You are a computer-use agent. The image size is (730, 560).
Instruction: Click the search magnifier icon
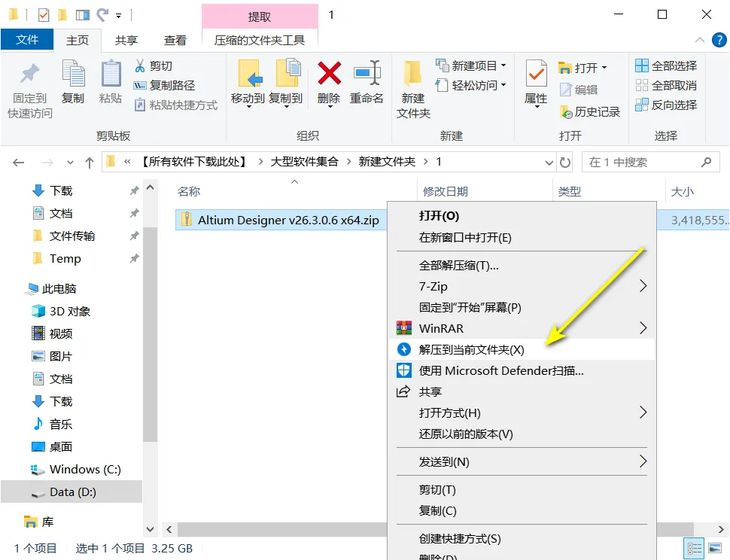coord(706,162)
